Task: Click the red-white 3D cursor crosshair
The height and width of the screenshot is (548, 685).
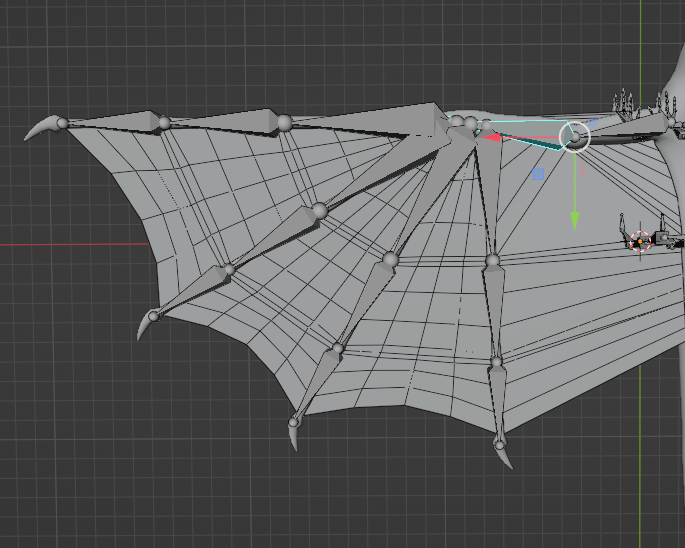Action: click(x=640, y=241)
